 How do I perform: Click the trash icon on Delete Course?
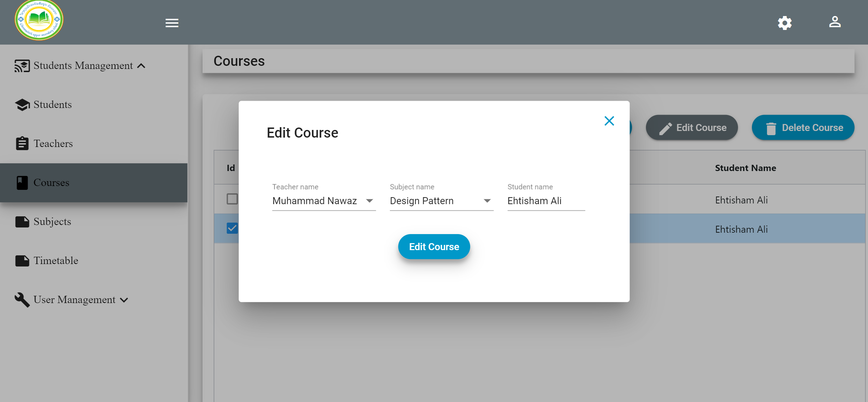pyautogui.click(x=771, y=128)
